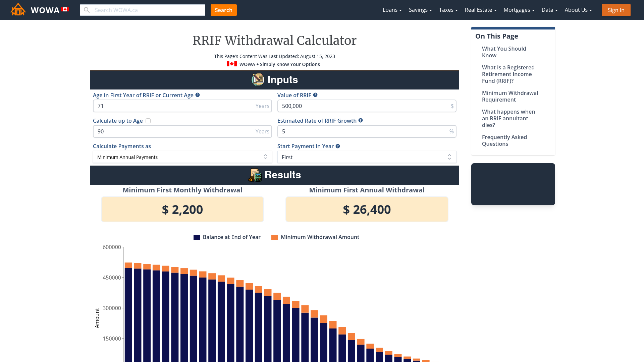Open the Minimum Withdrawal Requirement section link
This screenshot has height=362, width=644.
[510, 96]
